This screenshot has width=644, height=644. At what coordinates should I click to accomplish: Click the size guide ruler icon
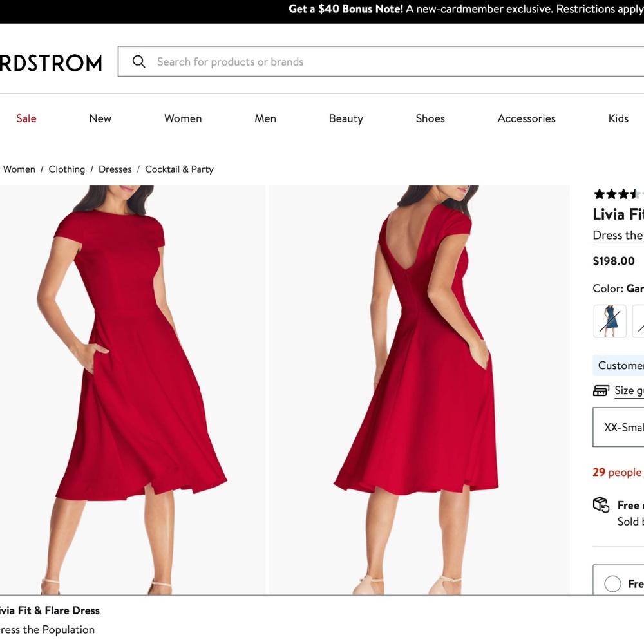coord(601,391)
